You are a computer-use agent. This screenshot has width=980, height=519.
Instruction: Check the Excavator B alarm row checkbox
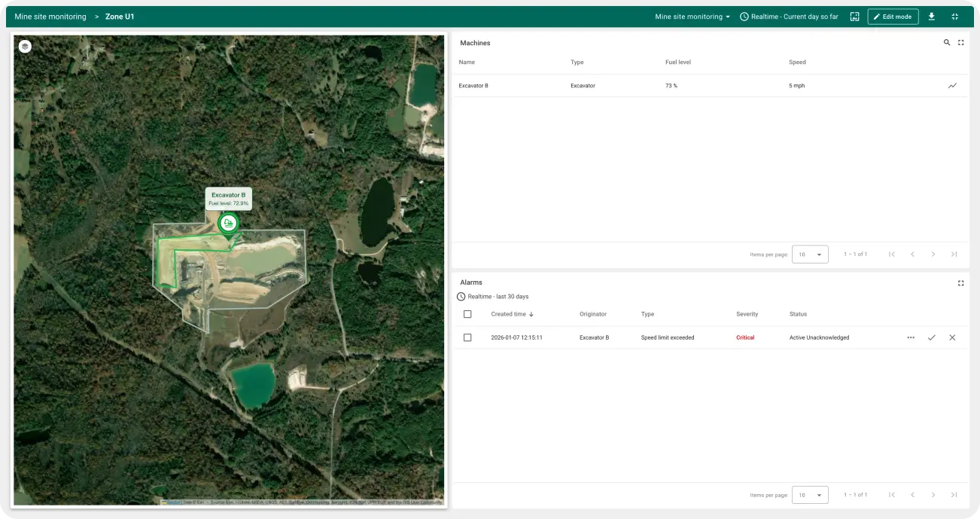pyautogui.click(x=467, y=337)
